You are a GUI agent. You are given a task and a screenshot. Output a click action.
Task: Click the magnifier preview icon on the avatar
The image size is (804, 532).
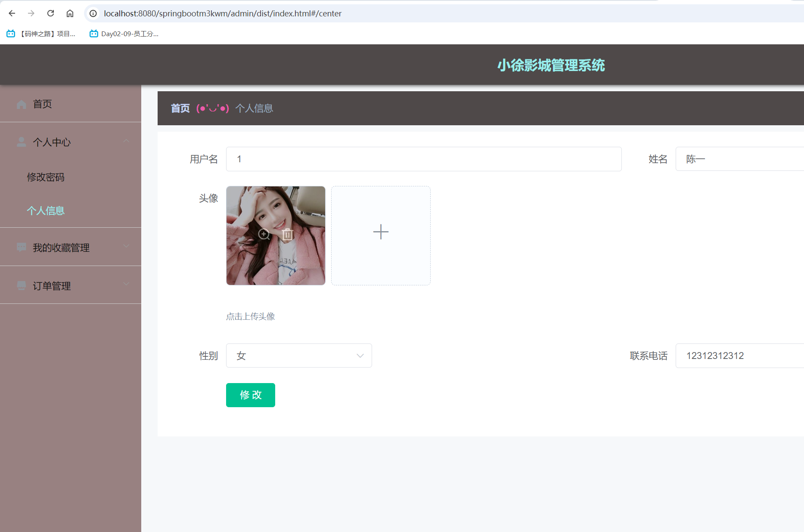tap(264, 234)
